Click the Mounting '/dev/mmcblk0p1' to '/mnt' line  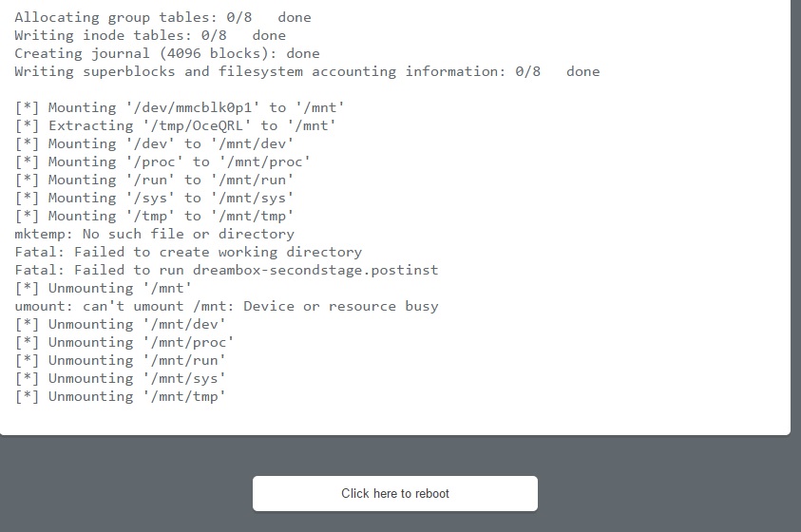point(180,107)
